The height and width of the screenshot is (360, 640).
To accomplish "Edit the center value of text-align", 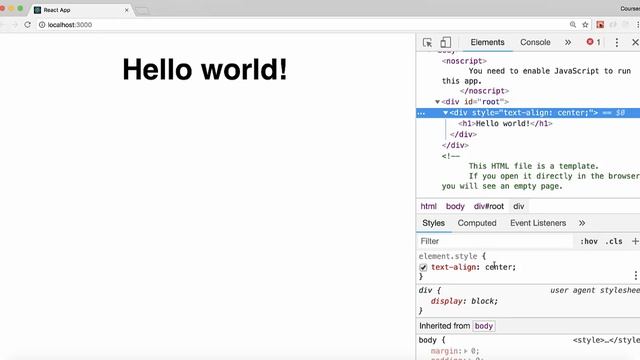I will click(499, 267).
